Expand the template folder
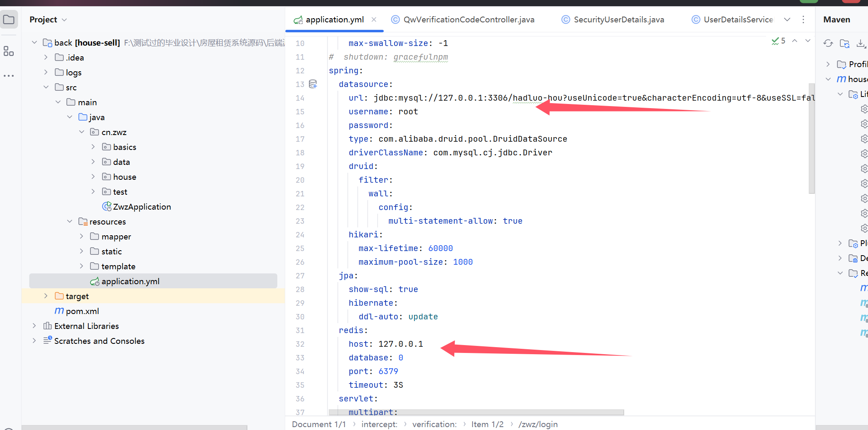The height and width of the screenshot is (430, 868). 82,266
